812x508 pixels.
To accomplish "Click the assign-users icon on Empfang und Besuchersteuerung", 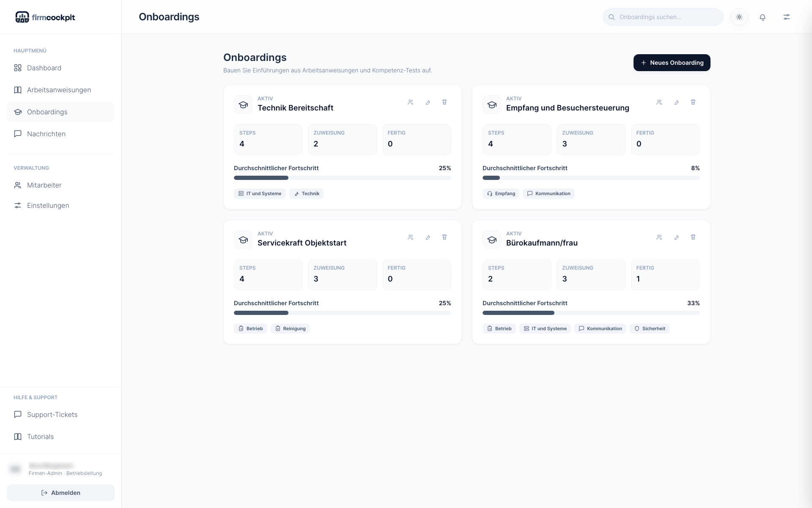I will [x=659, y=102].
